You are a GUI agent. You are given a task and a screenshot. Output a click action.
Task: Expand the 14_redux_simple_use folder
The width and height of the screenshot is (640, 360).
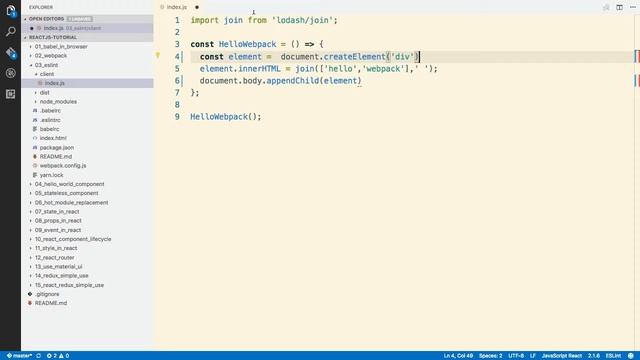pyautogui.click(x=61, y=276)
